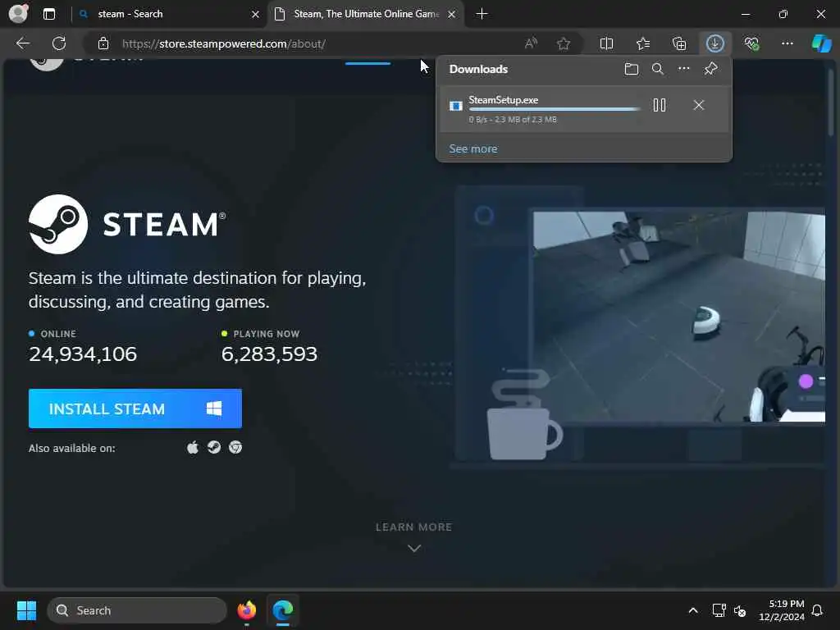Click the INSTALL STEAM button
The width and height of the screenshot is (840, 630).
135,409
